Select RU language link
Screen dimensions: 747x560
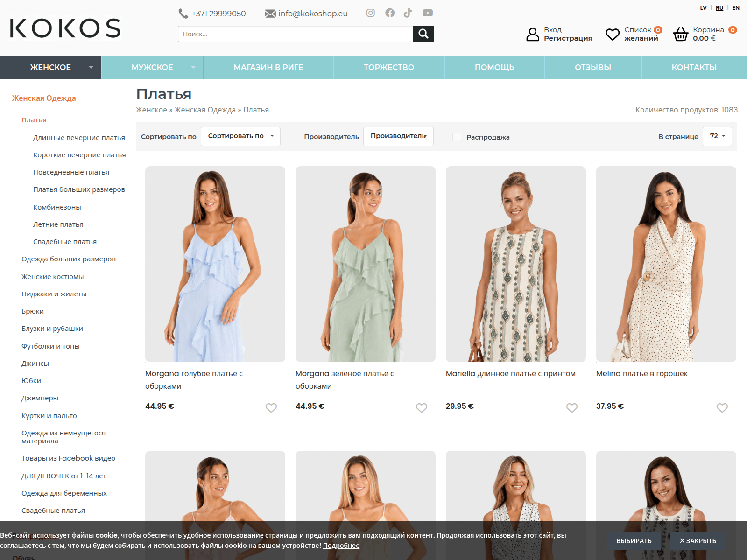pyautogui.click(x=719, y=8)
